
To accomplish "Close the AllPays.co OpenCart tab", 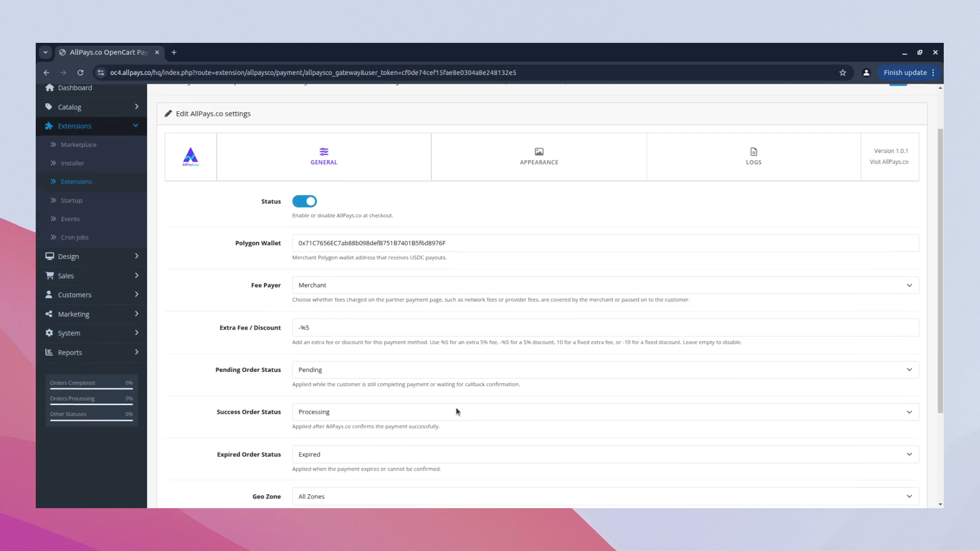I will coord(157,52).
